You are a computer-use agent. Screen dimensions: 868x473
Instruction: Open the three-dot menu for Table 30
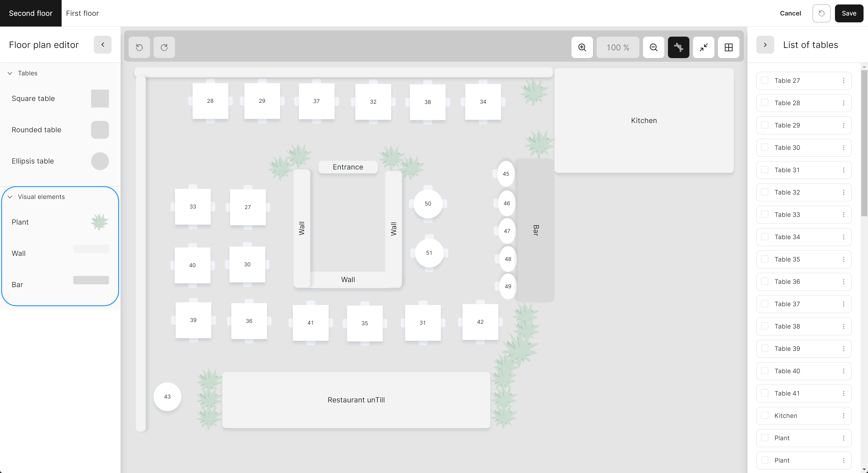(843, 148)
